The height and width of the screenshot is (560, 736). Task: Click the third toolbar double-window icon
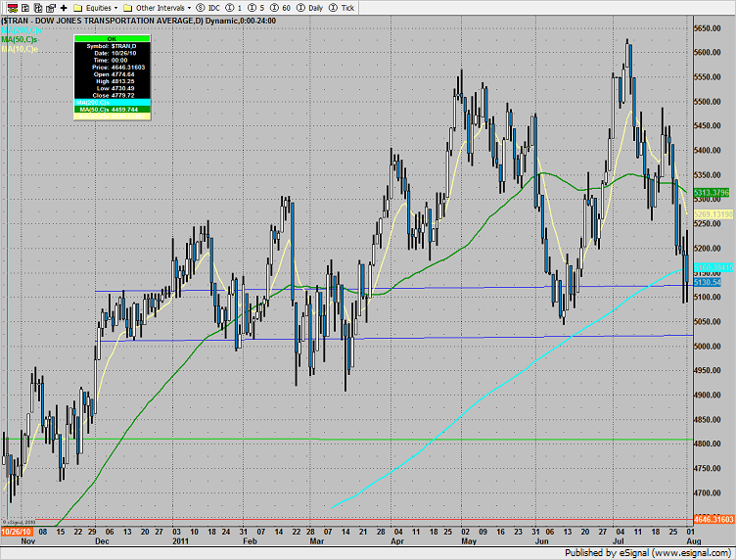pyautogui.click(x=38, y=8)
